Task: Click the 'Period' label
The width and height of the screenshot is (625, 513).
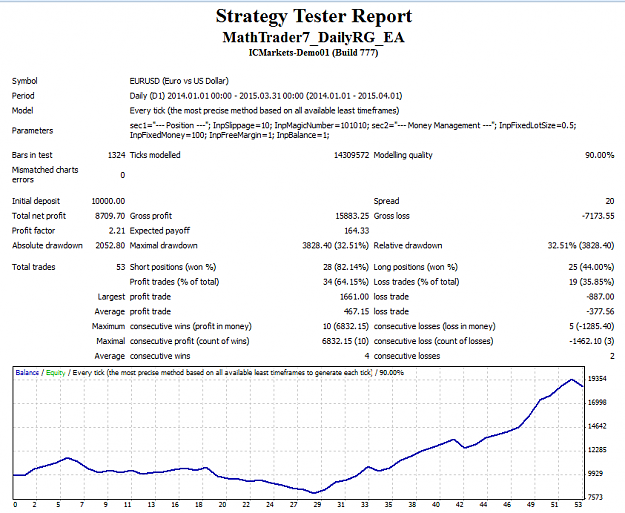Action: tap(23, 96)
